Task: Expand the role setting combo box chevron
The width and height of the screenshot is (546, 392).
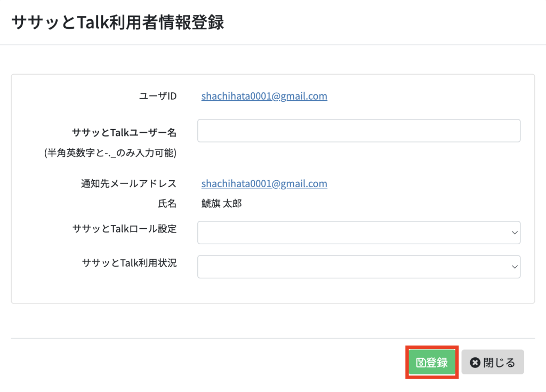Action: 515,233
